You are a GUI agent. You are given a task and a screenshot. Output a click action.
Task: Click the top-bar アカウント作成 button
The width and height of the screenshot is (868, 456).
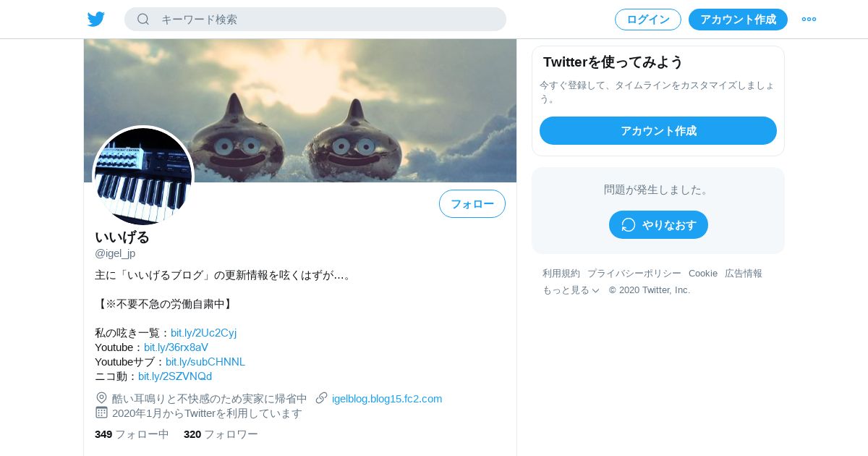click(738, 20)
